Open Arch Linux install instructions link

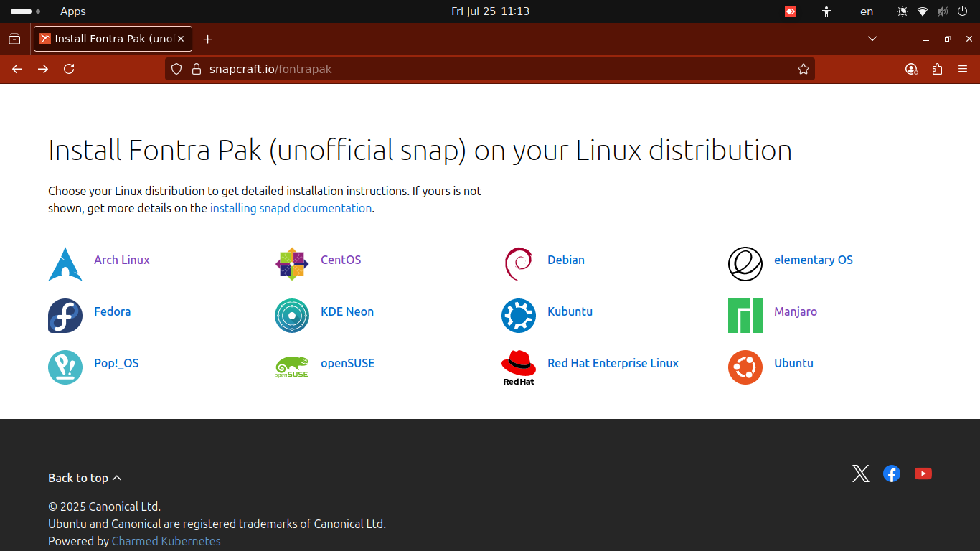pyautogui.click(x=121, y=260)
